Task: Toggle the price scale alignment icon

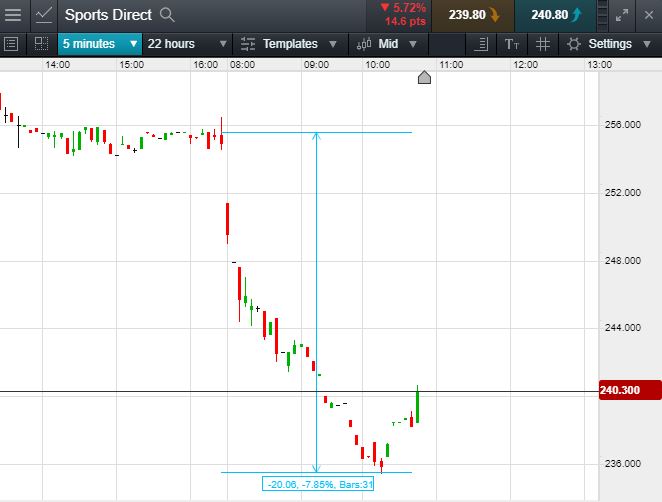Action: click(481, 44)
